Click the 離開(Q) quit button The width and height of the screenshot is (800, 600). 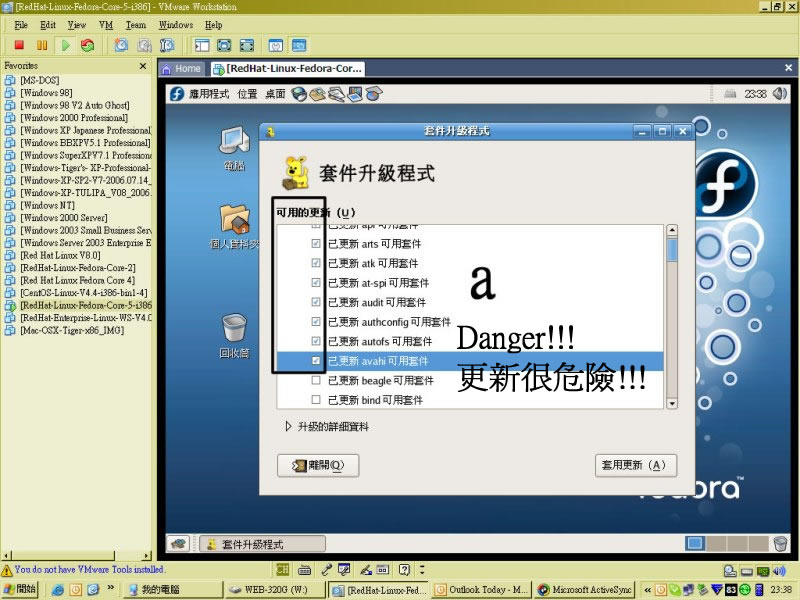tap(318, 465)
